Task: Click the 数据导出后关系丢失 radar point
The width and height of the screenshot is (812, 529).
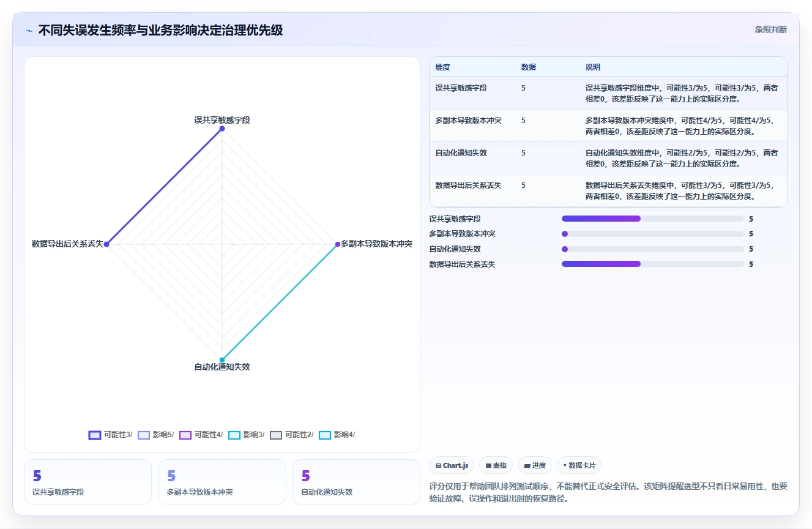Action: [x=106, y=244]
